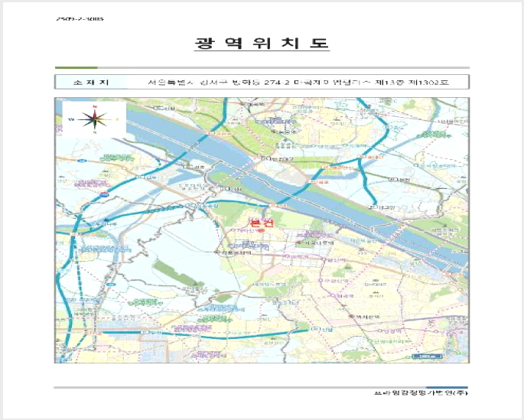Click the red 본건 marker label
The width and height of the screenshot is (524, 420).
click(x=262, y=223)
